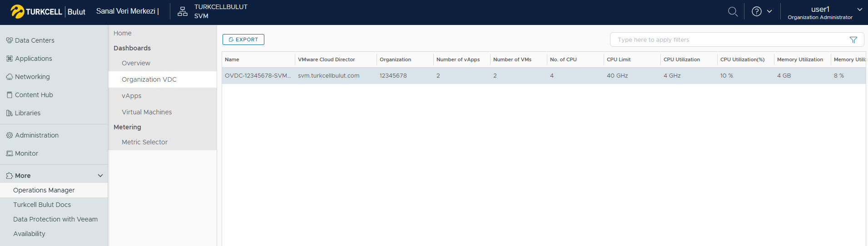The height and width of the screenshot is (246, 868).
Task: Select the Metering heading
Action: [x=127, y=127]
